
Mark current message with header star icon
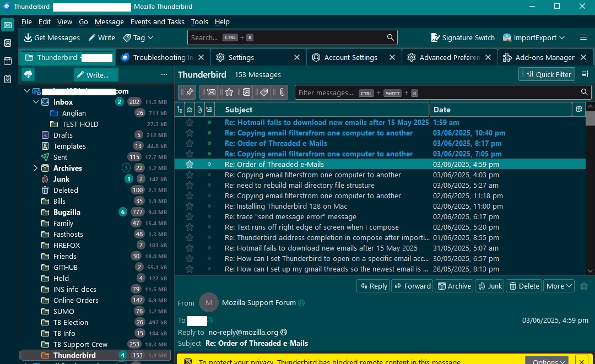pos(584,286)
